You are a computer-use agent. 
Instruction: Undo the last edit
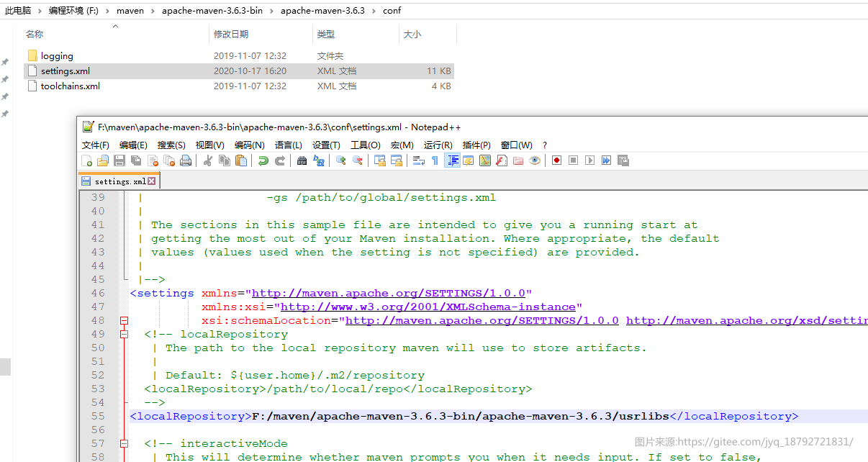(x=263, y=160)
